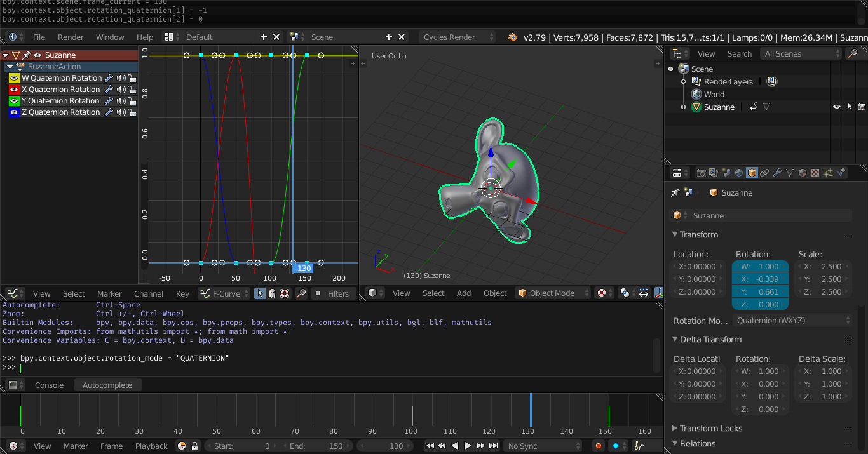This screenshot has width=868, height=454.
Task: Open the Particles properties tab (sparkle icon)
Action: click(x=828, y=173)
